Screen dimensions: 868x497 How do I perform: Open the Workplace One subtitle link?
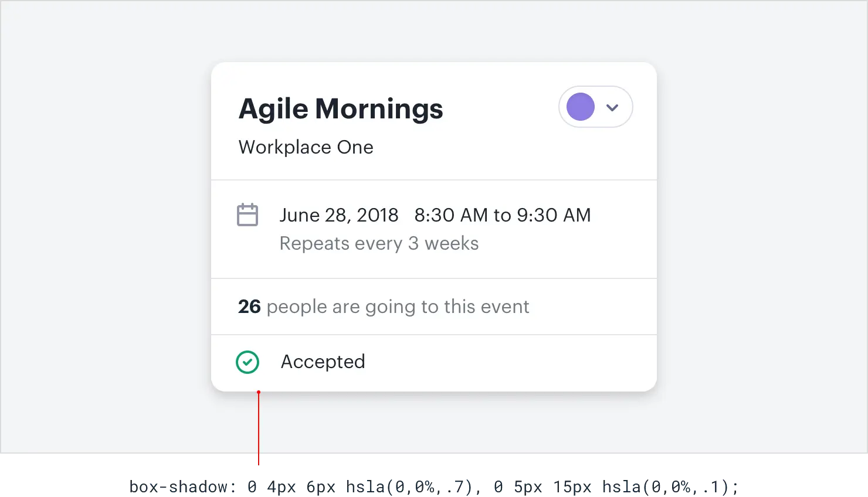tap(306, 147)
